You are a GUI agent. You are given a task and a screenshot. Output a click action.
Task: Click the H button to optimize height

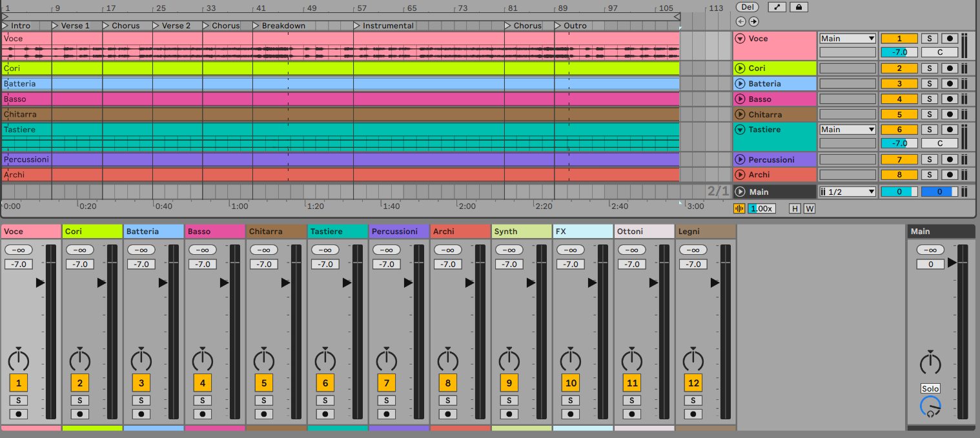coord(795,208)
